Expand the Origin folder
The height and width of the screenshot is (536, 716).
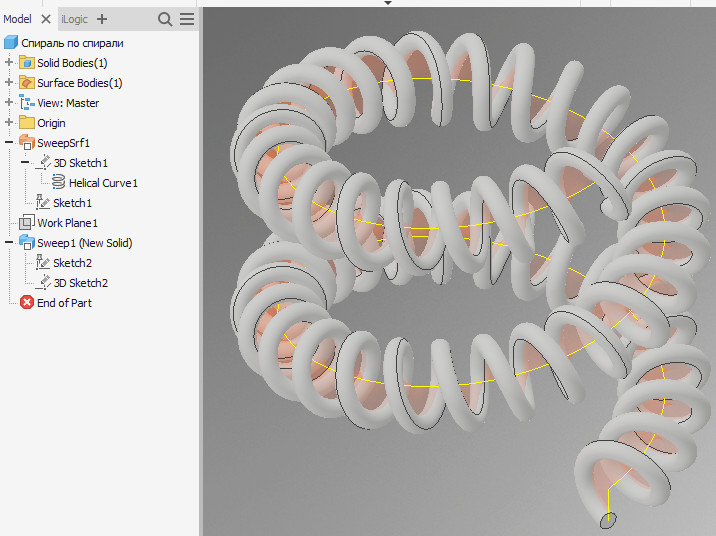click(9, 122)
